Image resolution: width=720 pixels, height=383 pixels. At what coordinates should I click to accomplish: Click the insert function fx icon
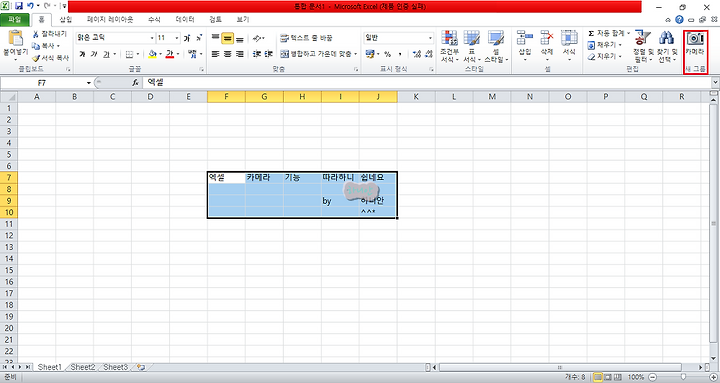pos(135,83)
